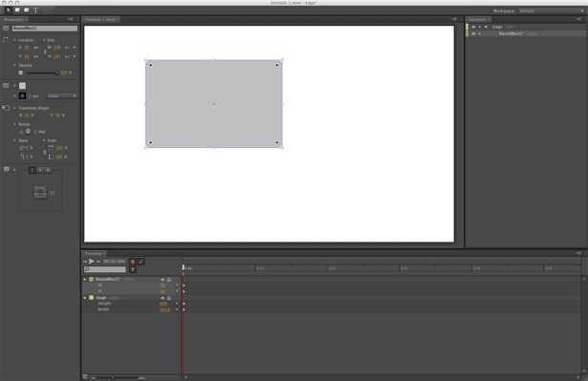This screenshot has height=381, width=588.
Task: Click the Scale keyframe diamond
Action: (x=44, y=140)
